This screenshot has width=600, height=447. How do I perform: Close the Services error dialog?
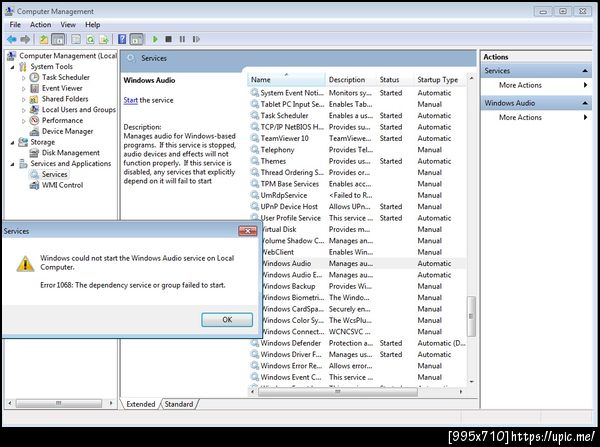click(248, 231)
